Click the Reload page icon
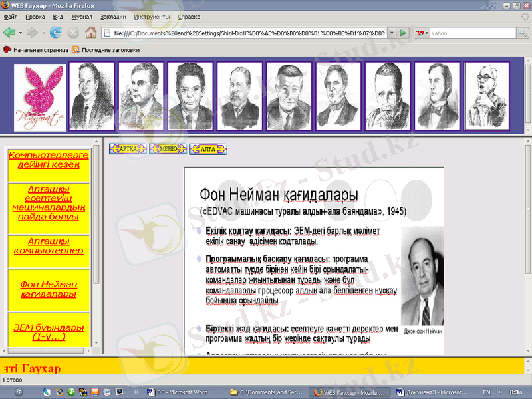This screenshot has width=532, height=399. (56, 32)
